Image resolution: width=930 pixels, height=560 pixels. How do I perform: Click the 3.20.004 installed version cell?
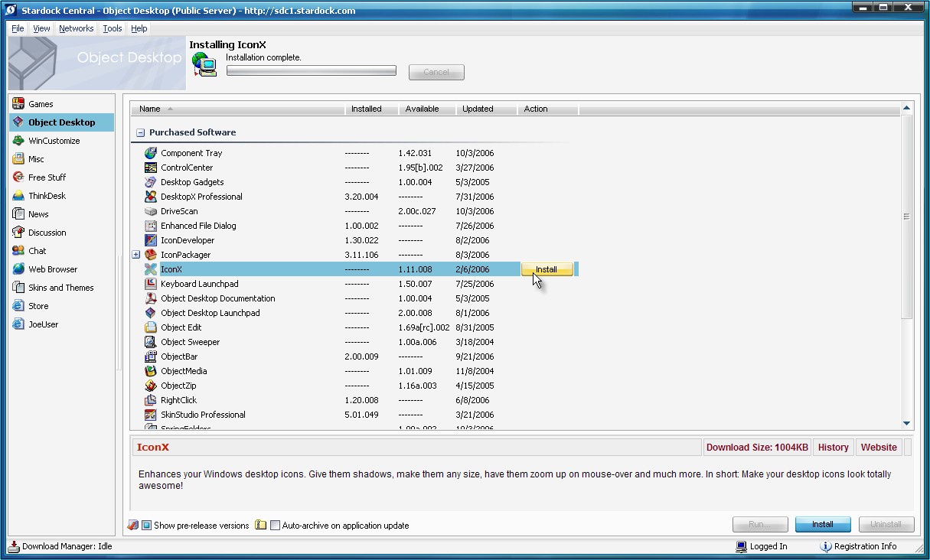click(x=361, y=197)
